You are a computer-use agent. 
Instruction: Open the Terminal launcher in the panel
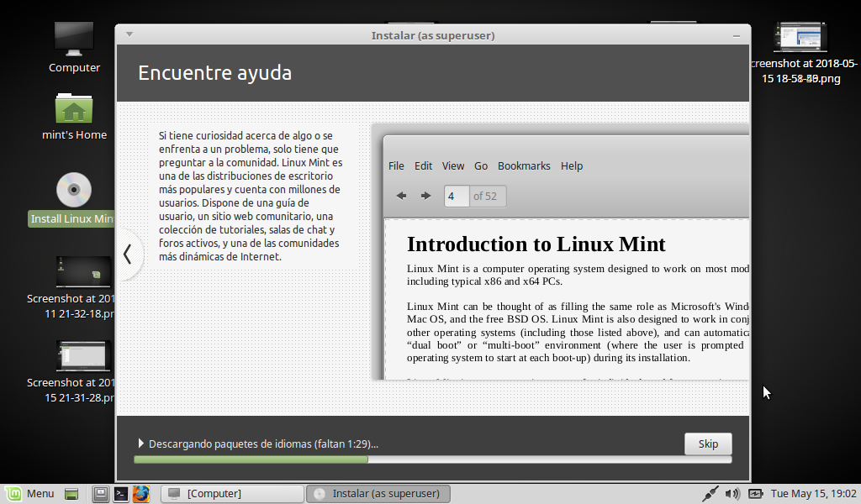(x=121, y=494)
